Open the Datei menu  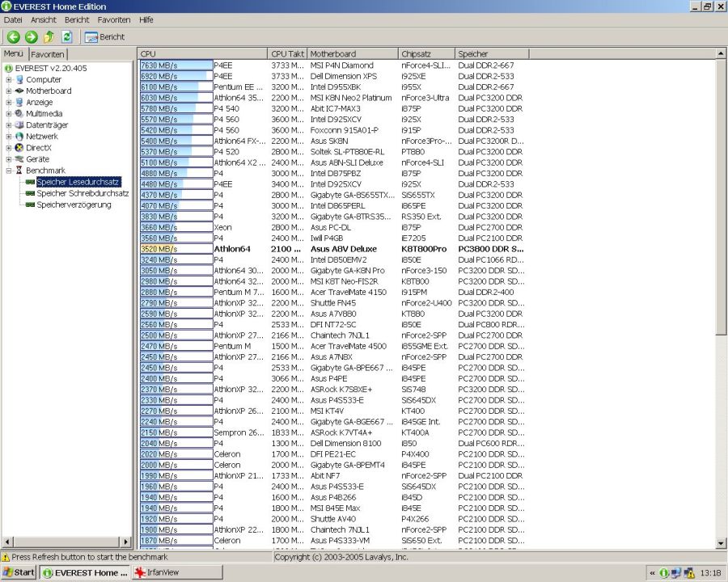tap(13, 20)
